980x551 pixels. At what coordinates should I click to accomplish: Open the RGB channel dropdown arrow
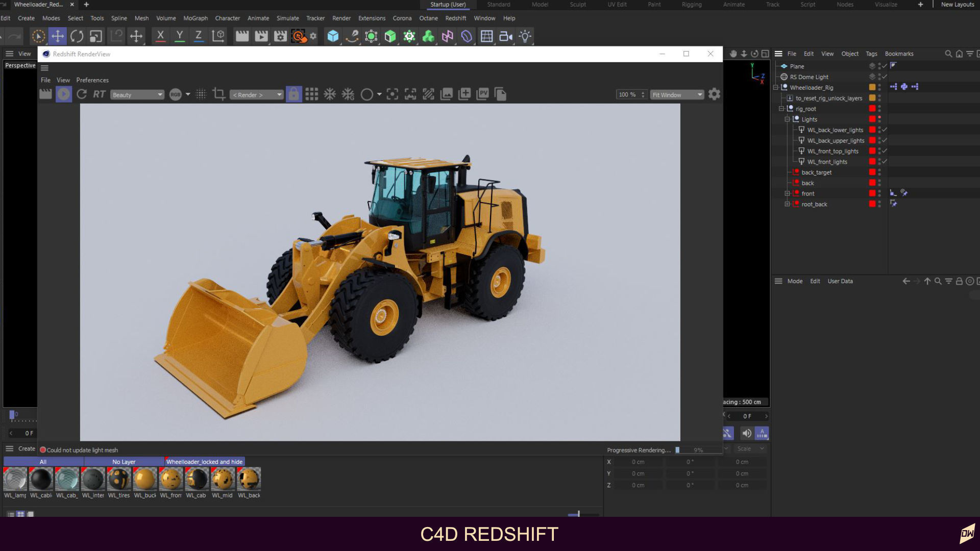point(188,94)
